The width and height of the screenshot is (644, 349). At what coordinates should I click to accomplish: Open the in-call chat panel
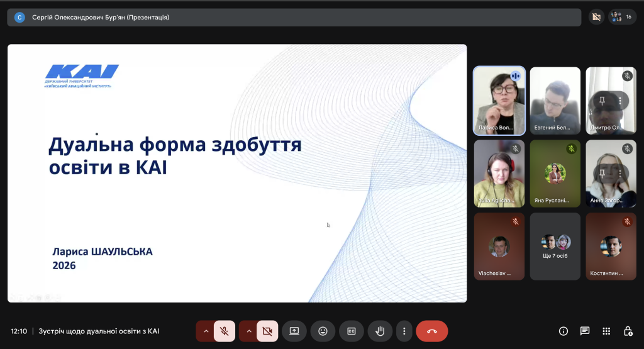(x=585, y=331)
